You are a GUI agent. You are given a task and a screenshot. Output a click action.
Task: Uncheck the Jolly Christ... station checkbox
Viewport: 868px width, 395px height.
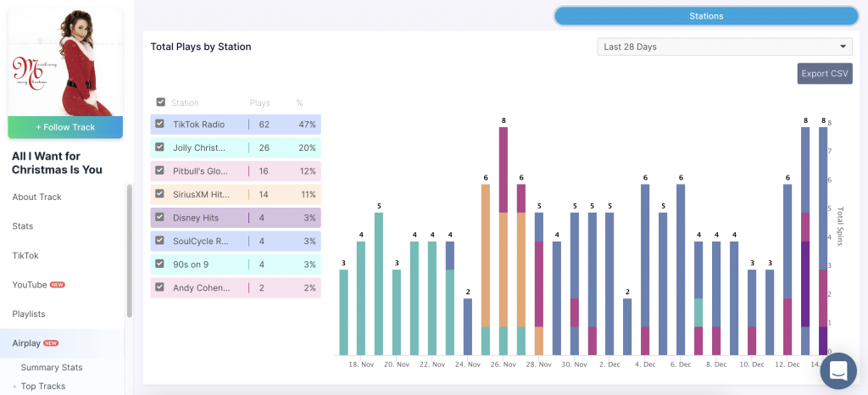point(160,147)
